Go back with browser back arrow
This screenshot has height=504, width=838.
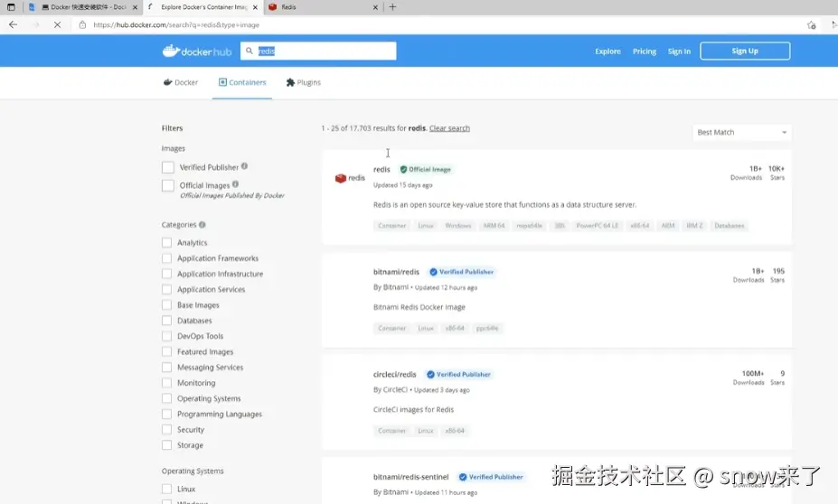click(x=13, y=24)
